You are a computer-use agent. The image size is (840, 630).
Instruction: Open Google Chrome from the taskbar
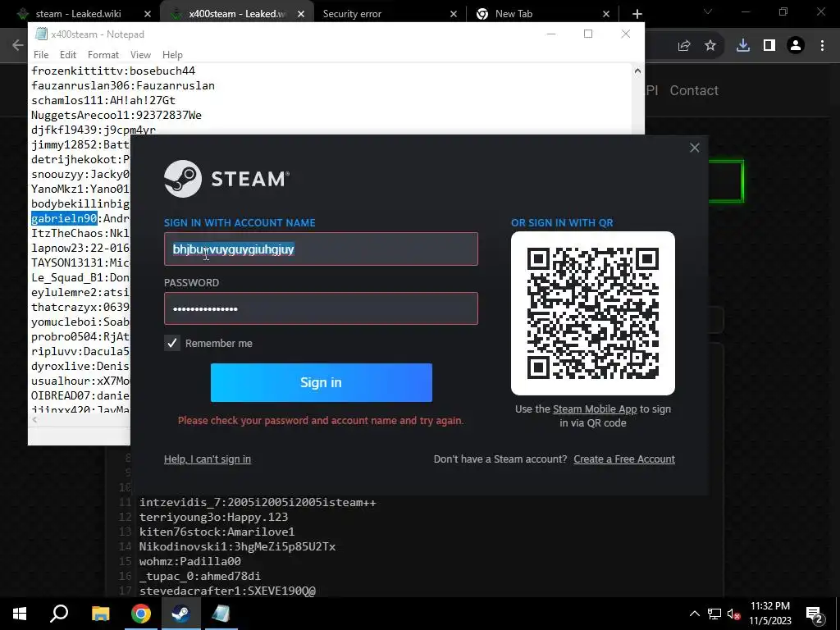[x=141, y=614]
